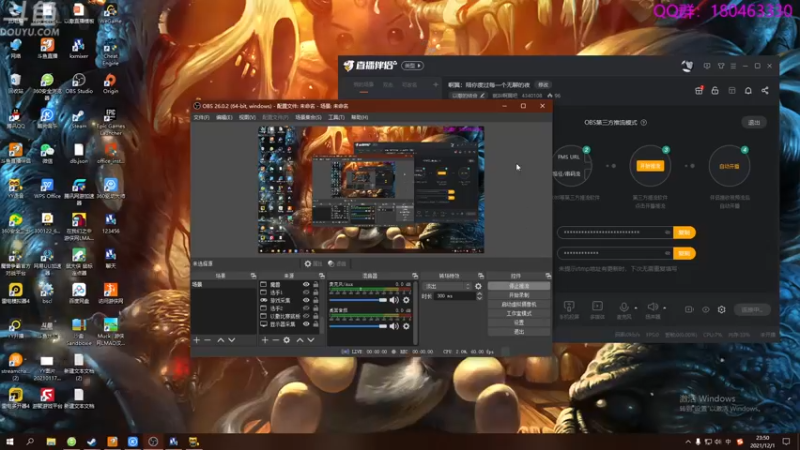Move selected scene up in OBS

221,340
